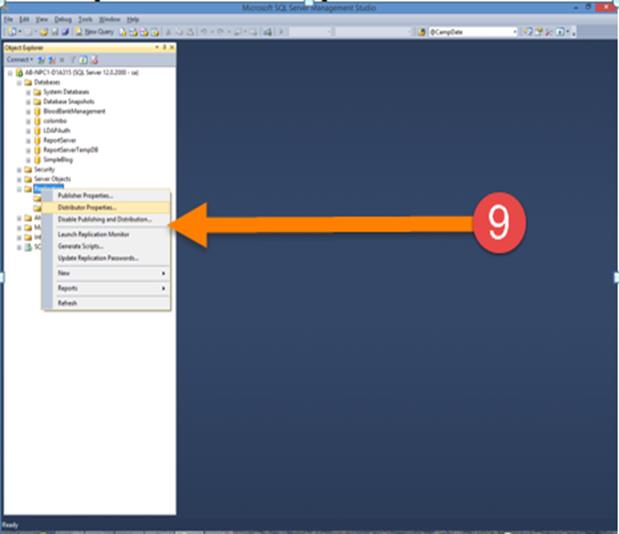The width and height of the screenshot is (619, 534).
Task: Expand the Server Objects folder
Action: (19, 180)
